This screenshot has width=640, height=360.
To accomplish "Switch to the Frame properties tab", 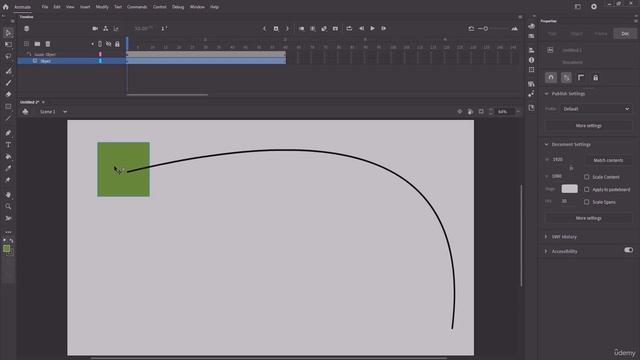I will click(601, 34).
